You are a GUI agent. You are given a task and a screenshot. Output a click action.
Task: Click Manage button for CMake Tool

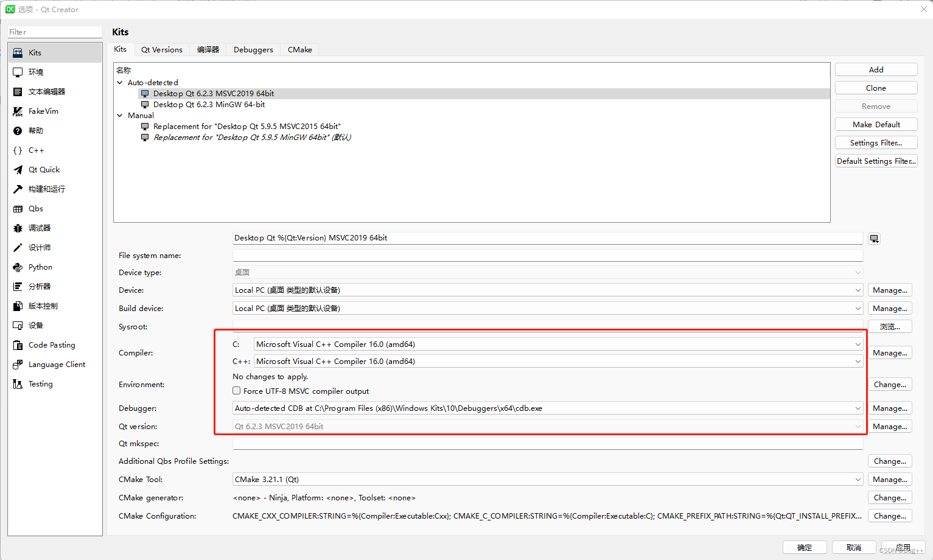tap(890, 479)
